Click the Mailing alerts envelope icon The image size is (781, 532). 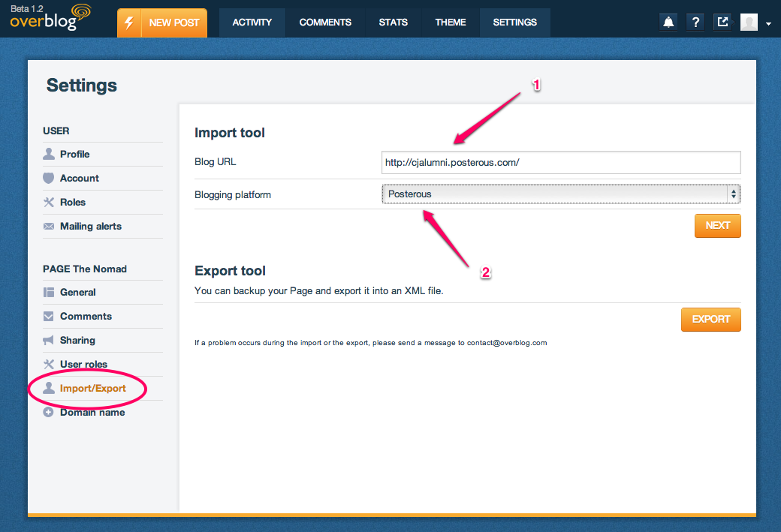click(x=49, y=226)
